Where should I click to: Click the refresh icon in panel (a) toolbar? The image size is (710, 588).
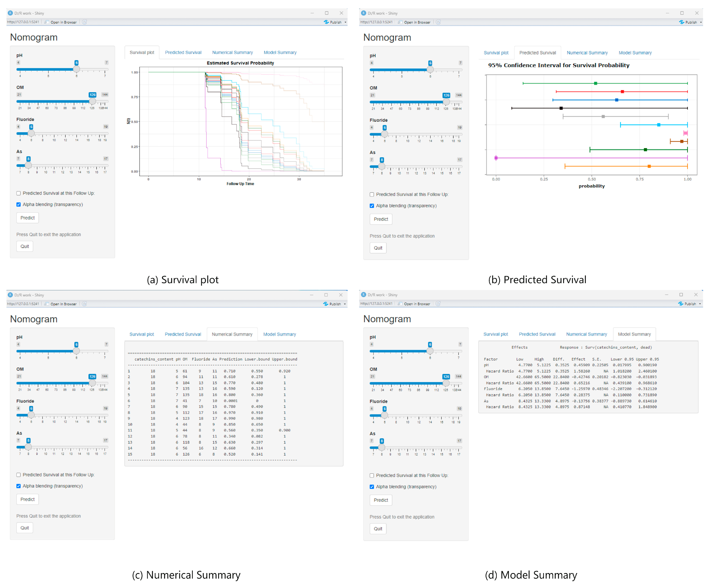(85, 22)
